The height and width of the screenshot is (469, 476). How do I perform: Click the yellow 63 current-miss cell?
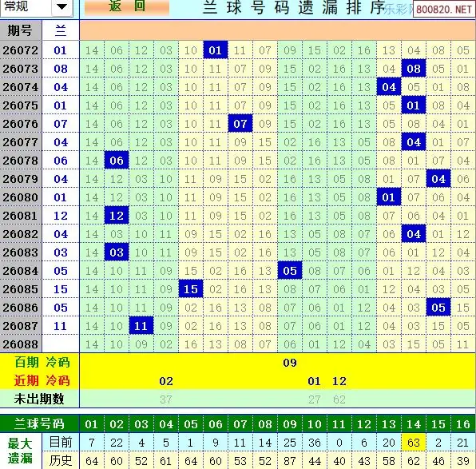pyautogui.click(x=414, y=443)
